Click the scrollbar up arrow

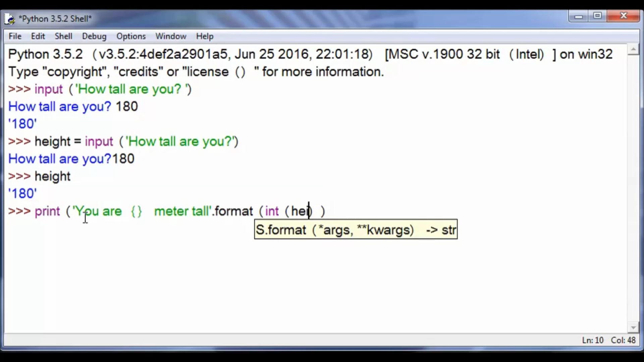pos(634,49)
